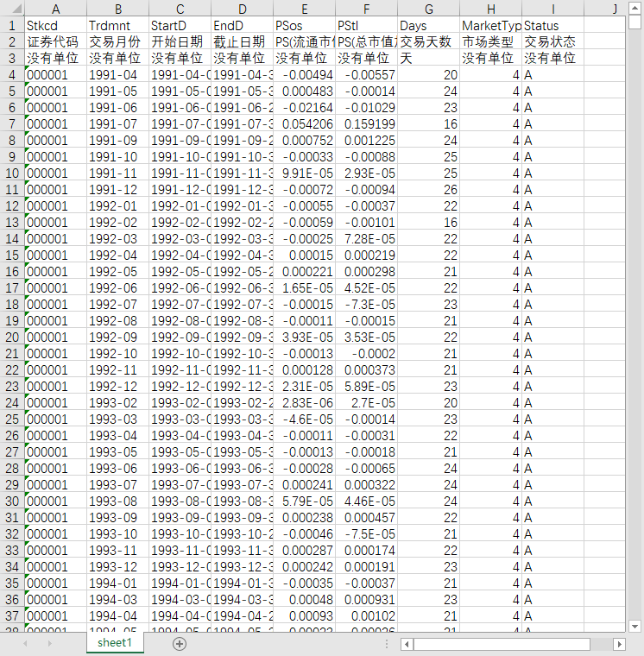Screen dimensions: 644x656
Task: Click the cell 1991-04 in column B
Action: [118, 75]
